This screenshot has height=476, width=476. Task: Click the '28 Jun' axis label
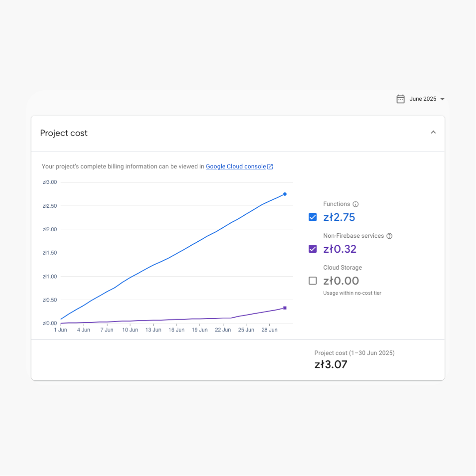[x=269, y=330]
